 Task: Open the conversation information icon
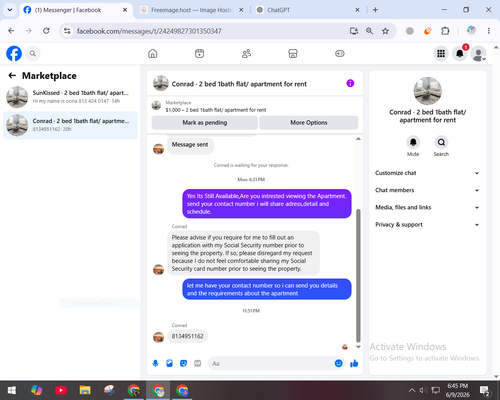[x=350, y=83]
